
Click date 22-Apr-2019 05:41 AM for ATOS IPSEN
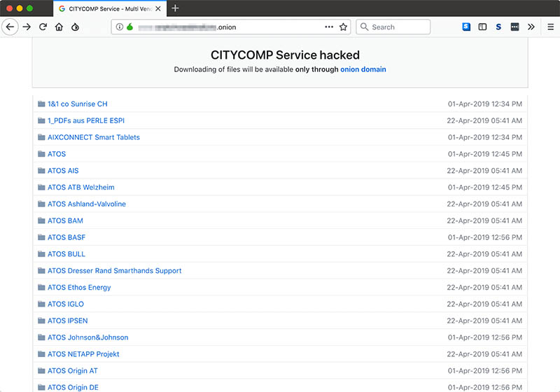pos(484,321)
